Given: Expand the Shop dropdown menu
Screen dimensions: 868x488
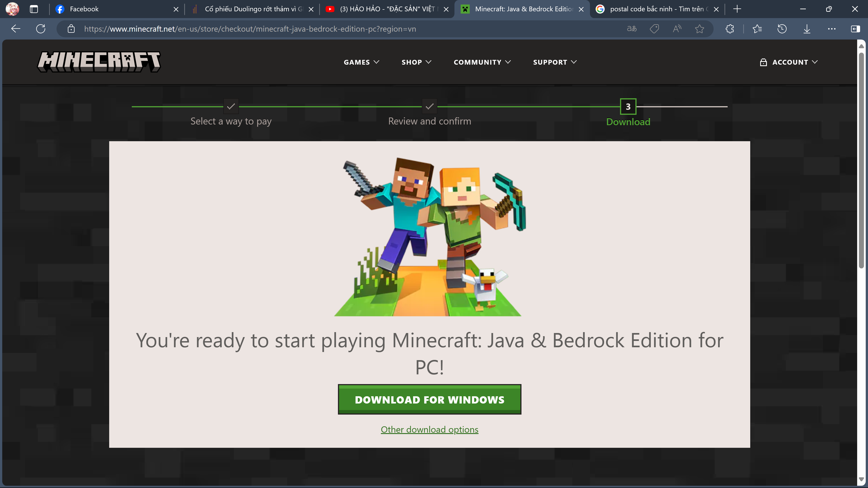Looking at the screenshot, I should tap(416, 62).
